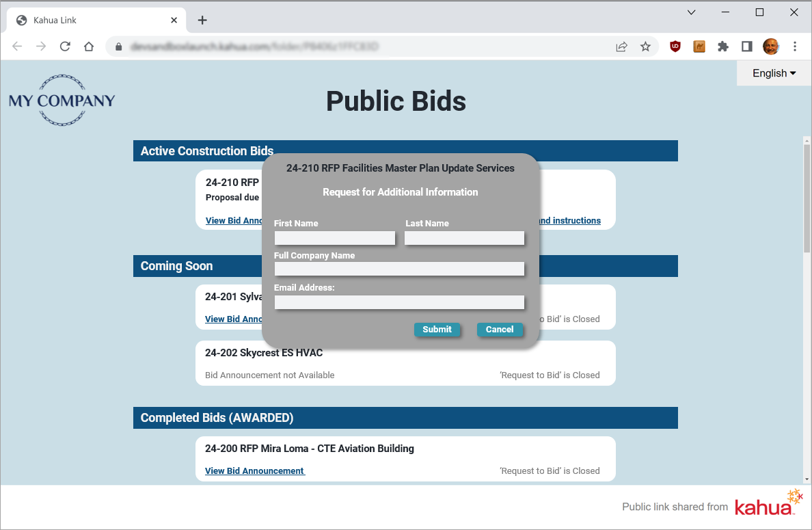Expand the English language dropdown
Viewport: 812px width, 530px height.
(x=774, y=73)
